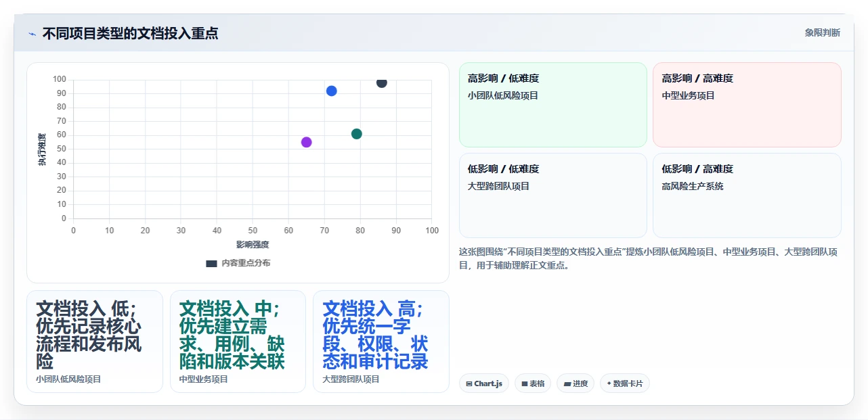868x420 pixels.
Task: Click the 文档投入 高 data card
Action: 381,342
